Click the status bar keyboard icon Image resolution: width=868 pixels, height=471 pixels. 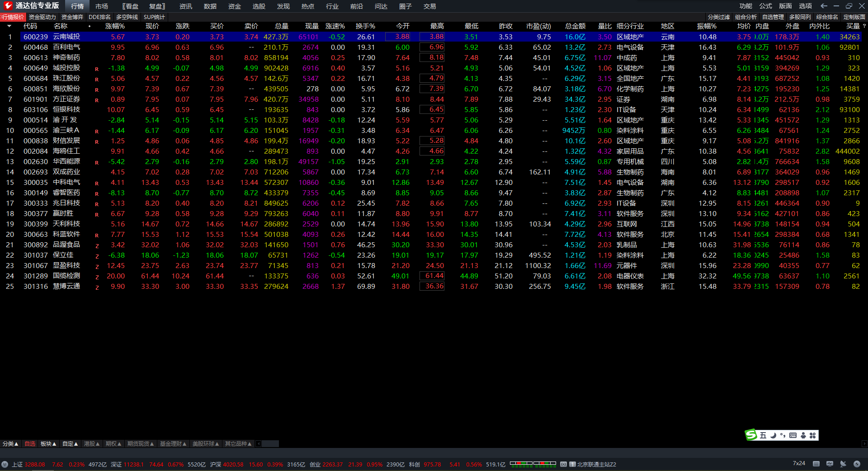click(x=816, y=464)
